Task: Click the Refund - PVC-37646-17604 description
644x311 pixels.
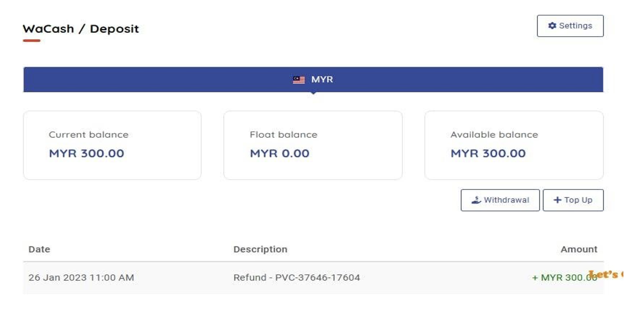Action: 297,278
